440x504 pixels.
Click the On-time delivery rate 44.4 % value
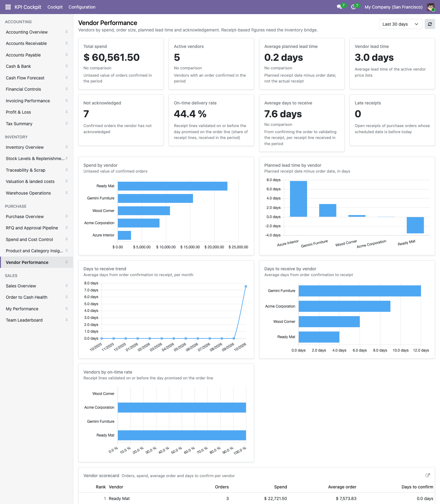190,114
